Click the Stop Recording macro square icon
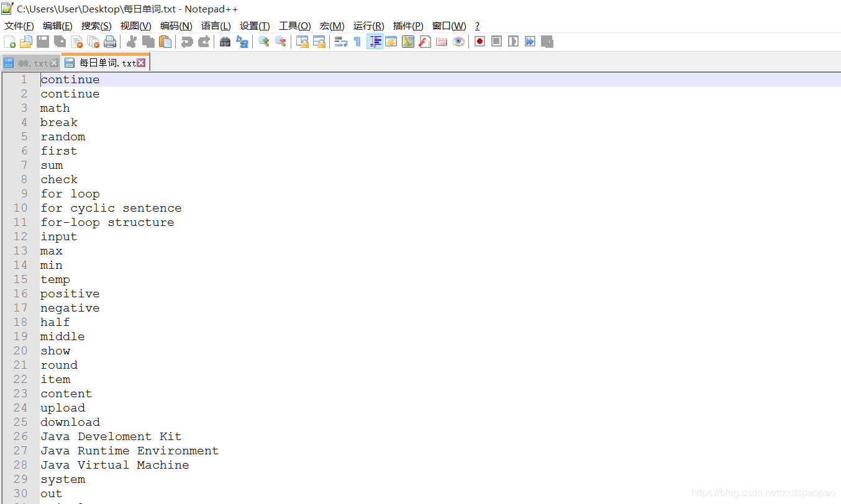This screenshot has width=841, height=504. [x=496, y=42]
